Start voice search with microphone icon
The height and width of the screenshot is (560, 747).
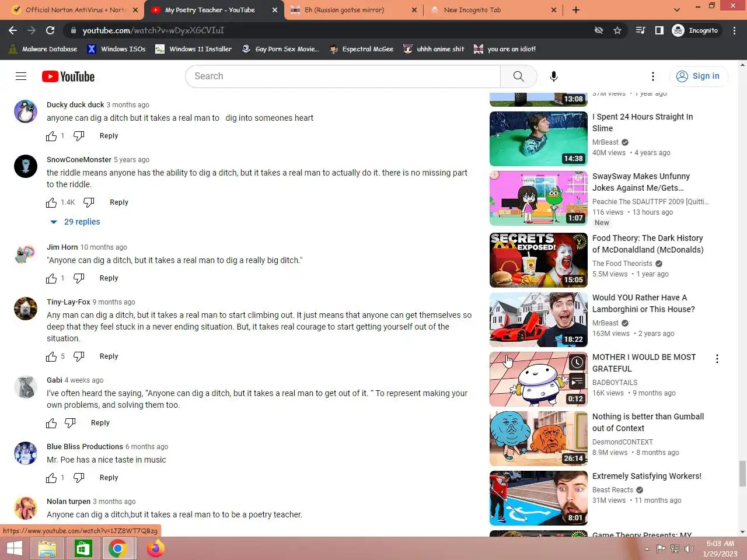click(554, 76)
